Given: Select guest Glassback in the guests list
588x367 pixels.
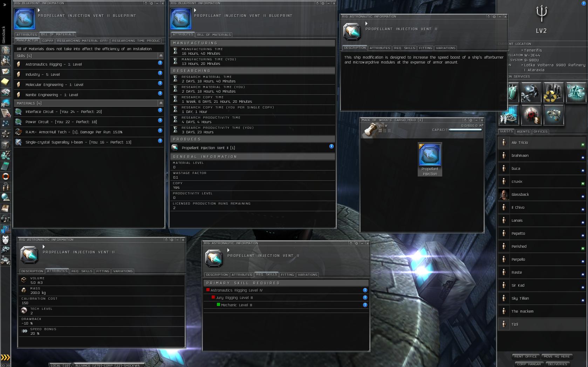Looking at the screenshot, I should coord(542,194).
